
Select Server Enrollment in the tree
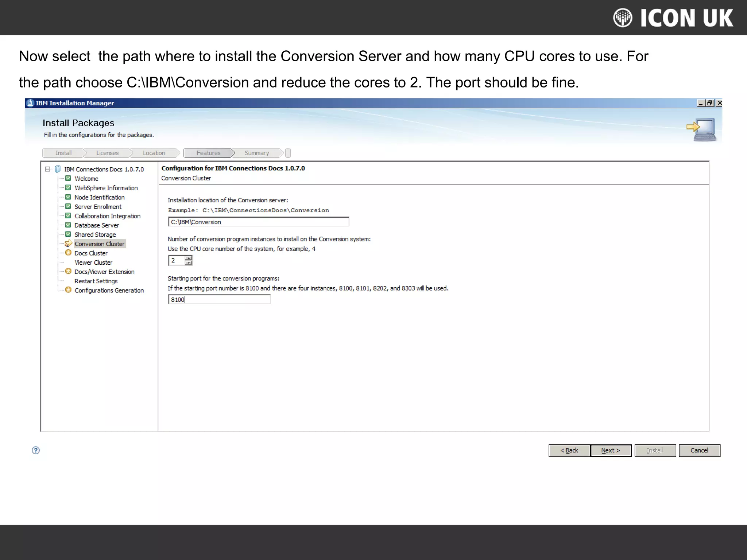pyautogui.click(x=98, y=207)
